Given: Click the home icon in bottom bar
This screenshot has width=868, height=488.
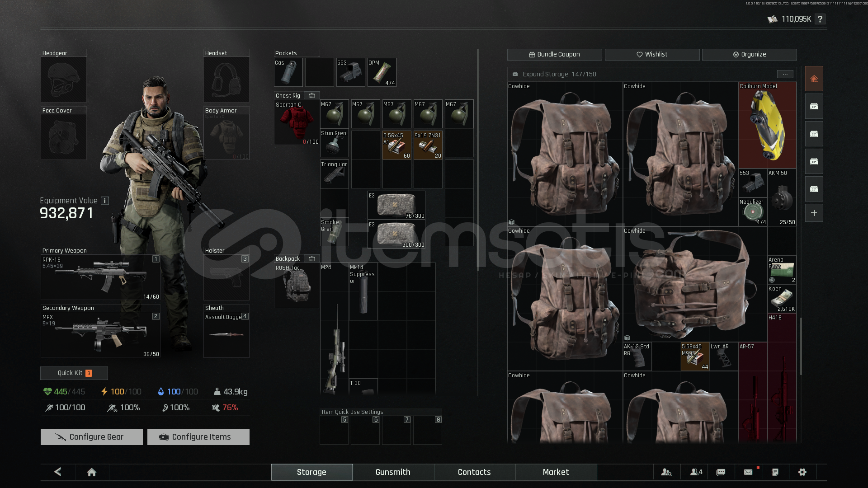Looking at the screenshot, I should tap(91, 472).
